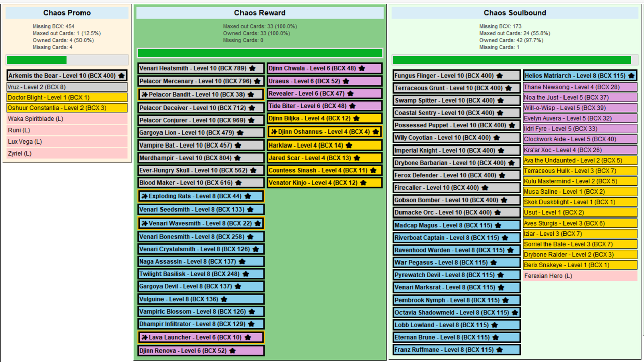
Task: Click Harklaw Level 4 card
Action: coord(325,145)
